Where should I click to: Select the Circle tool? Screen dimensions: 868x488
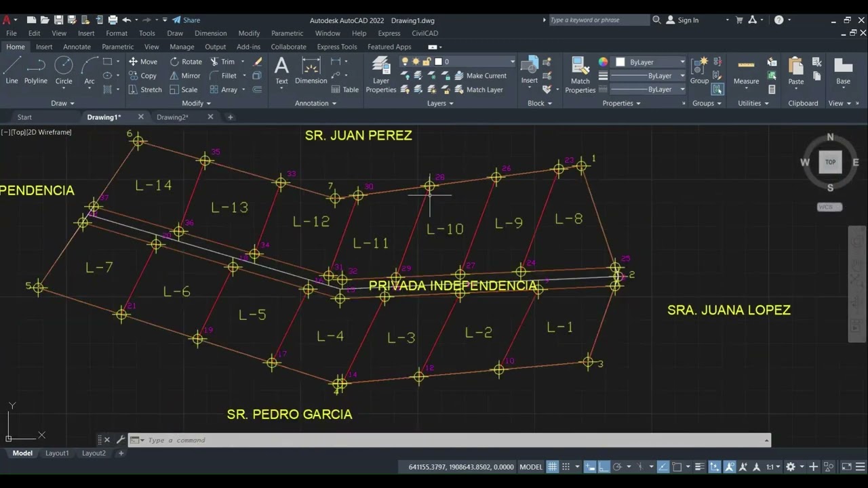(64, 70)
